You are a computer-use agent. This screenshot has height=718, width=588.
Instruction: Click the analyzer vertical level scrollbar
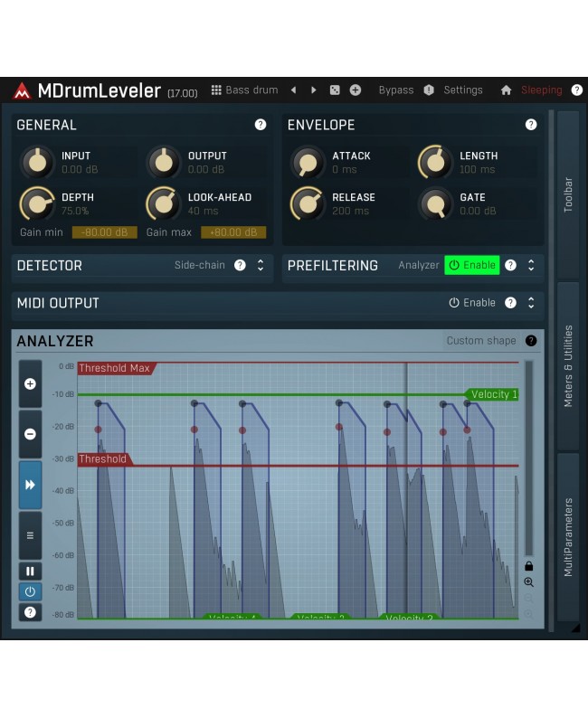[529, 458]
